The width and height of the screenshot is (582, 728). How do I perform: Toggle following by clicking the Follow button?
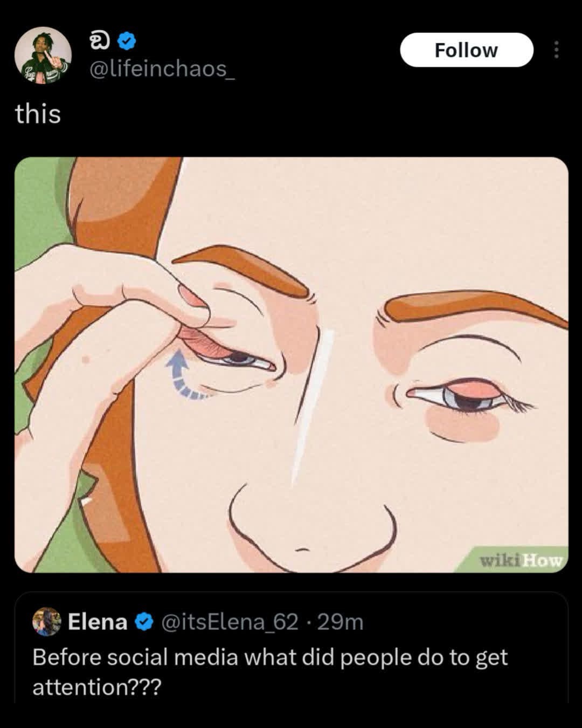pos(466,50)
